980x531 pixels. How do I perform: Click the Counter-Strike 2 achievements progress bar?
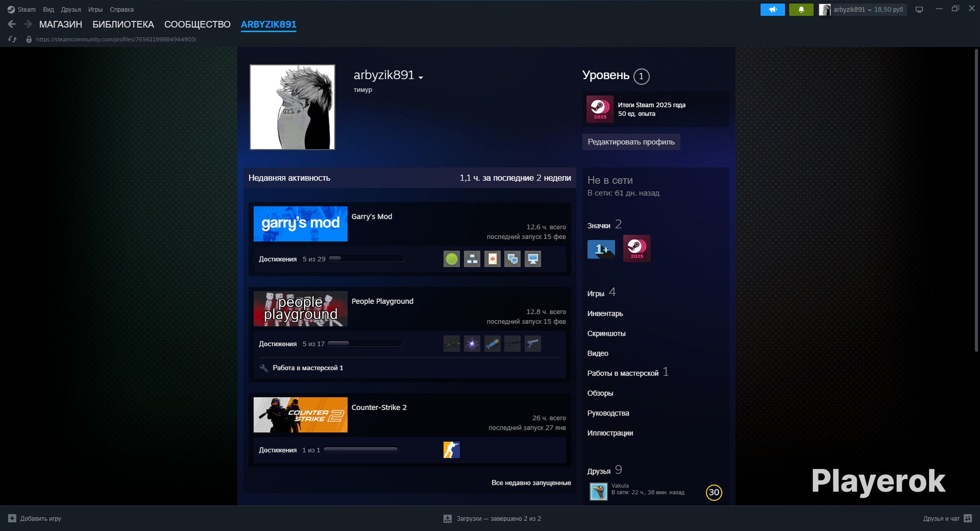point(361,450)
